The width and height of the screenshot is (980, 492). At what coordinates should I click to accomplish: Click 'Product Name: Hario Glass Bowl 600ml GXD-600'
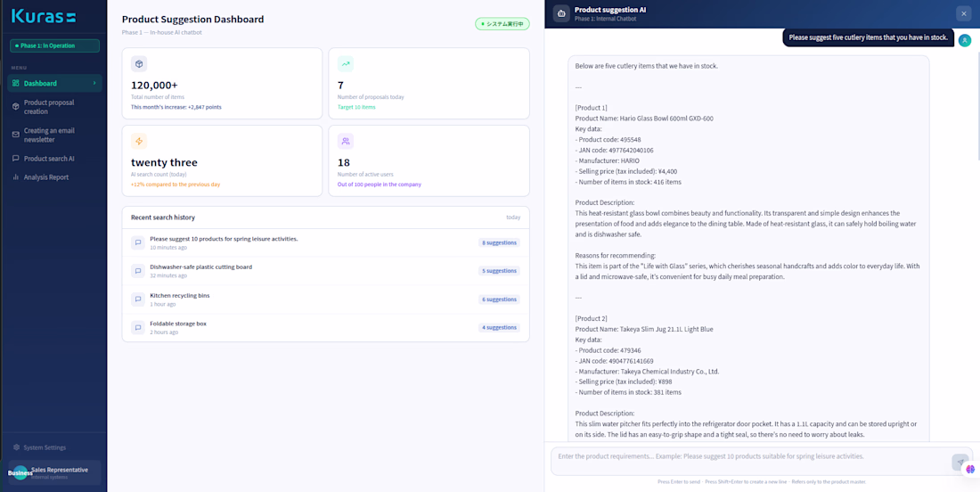click(644, 119)
